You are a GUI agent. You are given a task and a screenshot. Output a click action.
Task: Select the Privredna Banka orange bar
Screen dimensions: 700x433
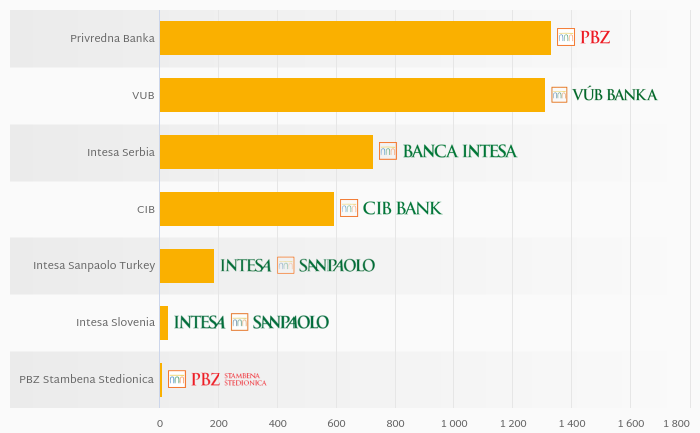(355, 38)
